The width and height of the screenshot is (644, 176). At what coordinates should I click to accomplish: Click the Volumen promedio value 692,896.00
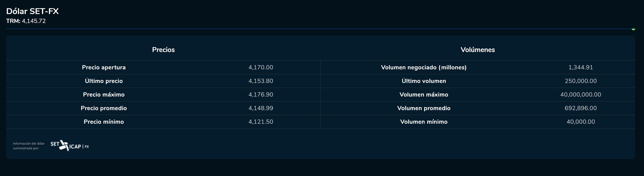[581, 108]
